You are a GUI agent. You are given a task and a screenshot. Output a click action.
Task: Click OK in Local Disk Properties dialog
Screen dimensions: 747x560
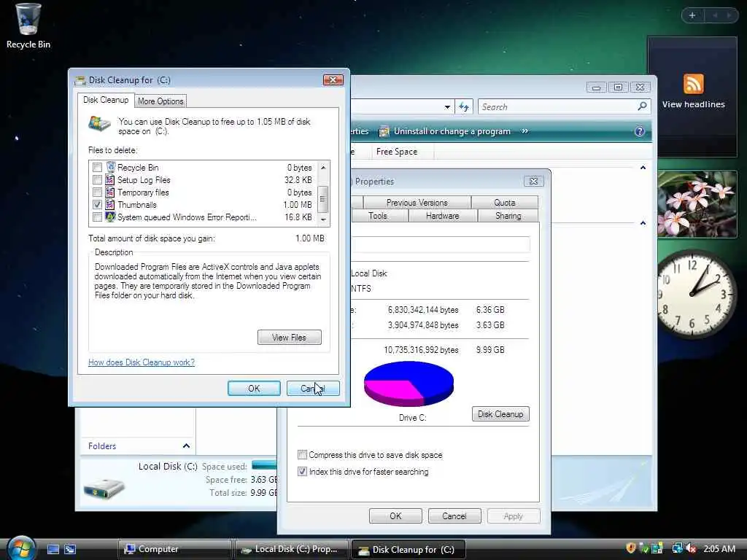[x=395, y=516]
